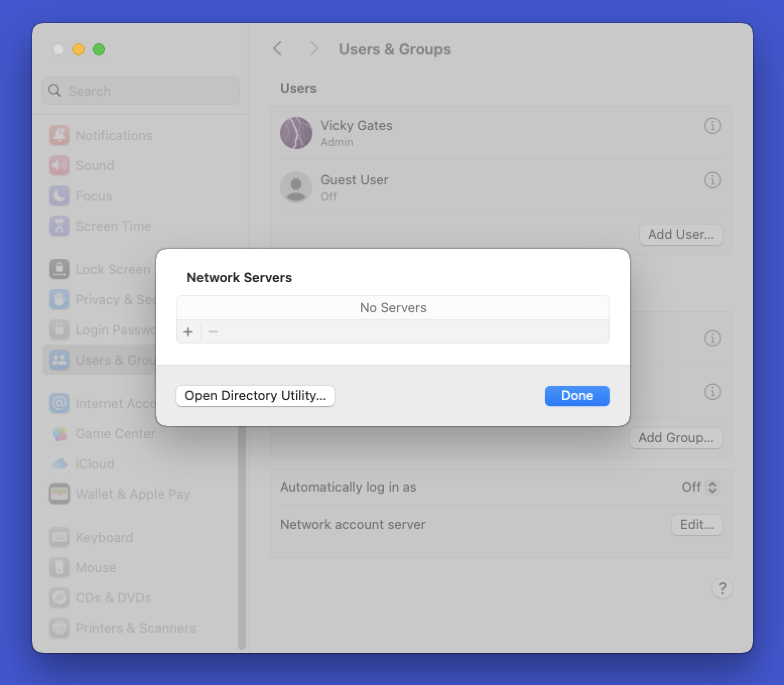Click the Search field
Image resolution: width=784 pixels, height=685 pixels.
click(140, 91)
